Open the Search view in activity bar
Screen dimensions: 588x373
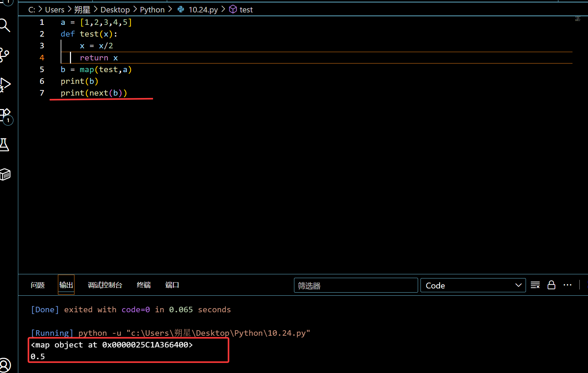coord(5,25)
